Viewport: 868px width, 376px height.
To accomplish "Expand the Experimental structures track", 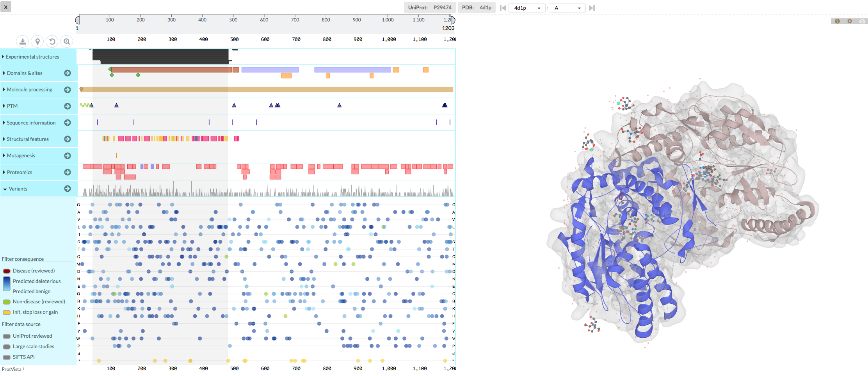I will point(32,57).
